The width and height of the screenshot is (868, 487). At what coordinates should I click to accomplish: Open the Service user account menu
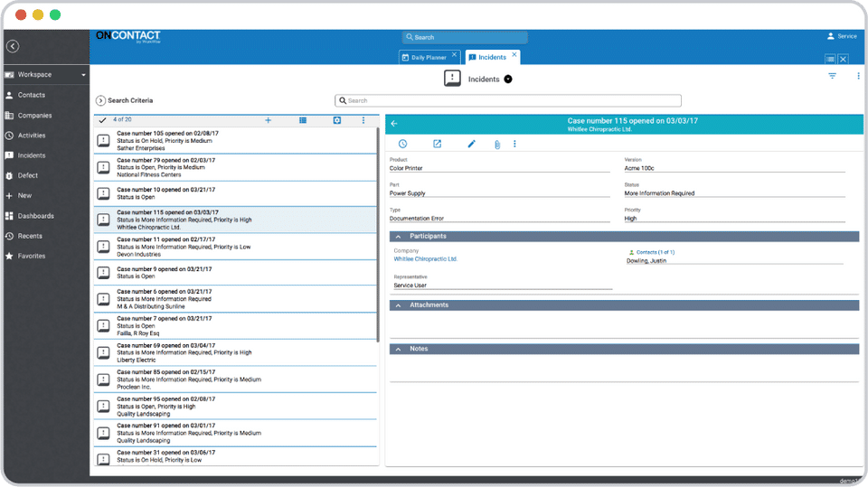point(842,36)
